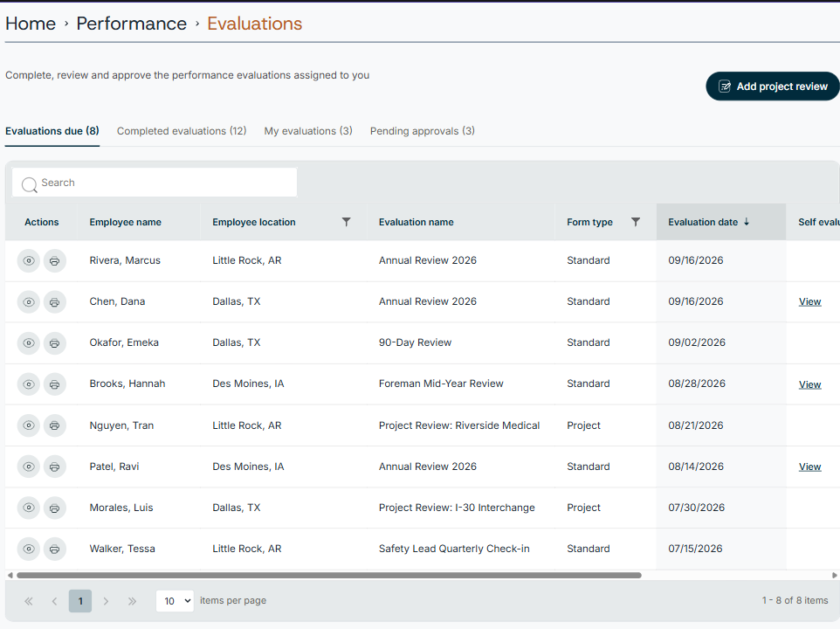The width and height of the screenshot is (840, 629).
Task: View Marcus Rivera's evaluation via eye icon
Action: pos(29,261)
